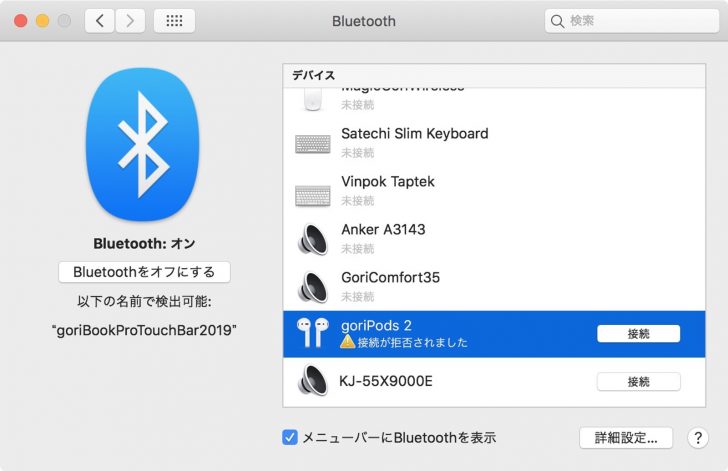Close the window with red button

tap(20, 21)
